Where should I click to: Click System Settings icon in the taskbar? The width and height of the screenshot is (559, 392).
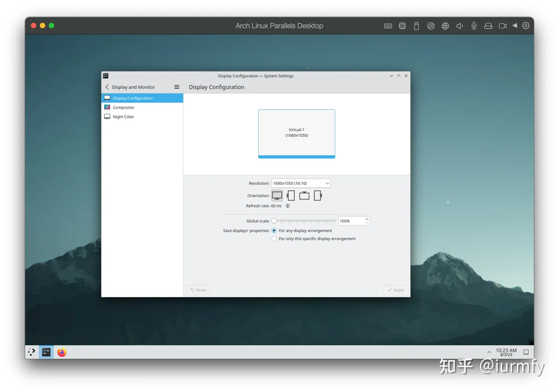click(x=46, y=352)
